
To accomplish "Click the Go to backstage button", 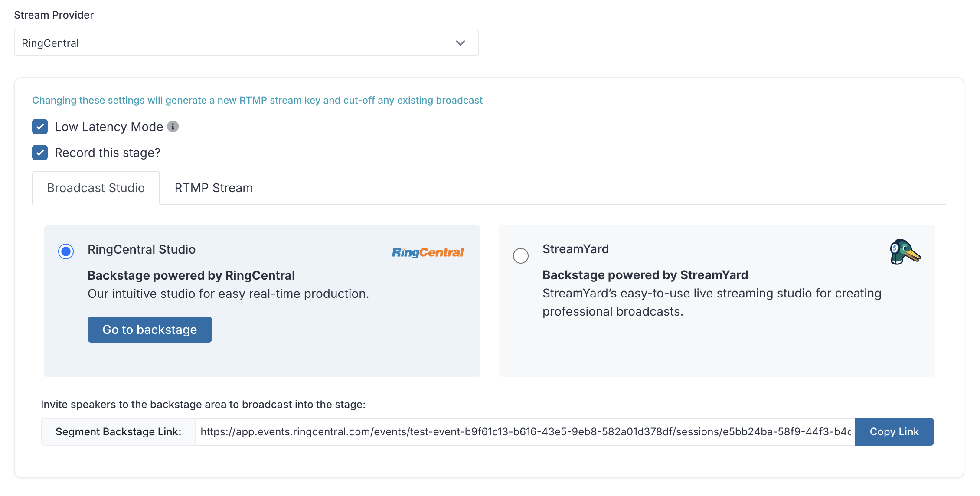I will tap(150, 330).
